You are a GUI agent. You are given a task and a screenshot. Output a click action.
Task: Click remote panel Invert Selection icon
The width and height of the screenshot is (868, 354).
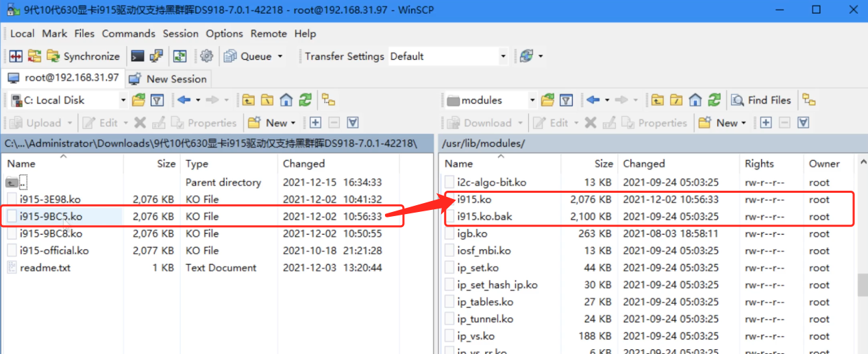pyautogui.click(x=804, y=123)
